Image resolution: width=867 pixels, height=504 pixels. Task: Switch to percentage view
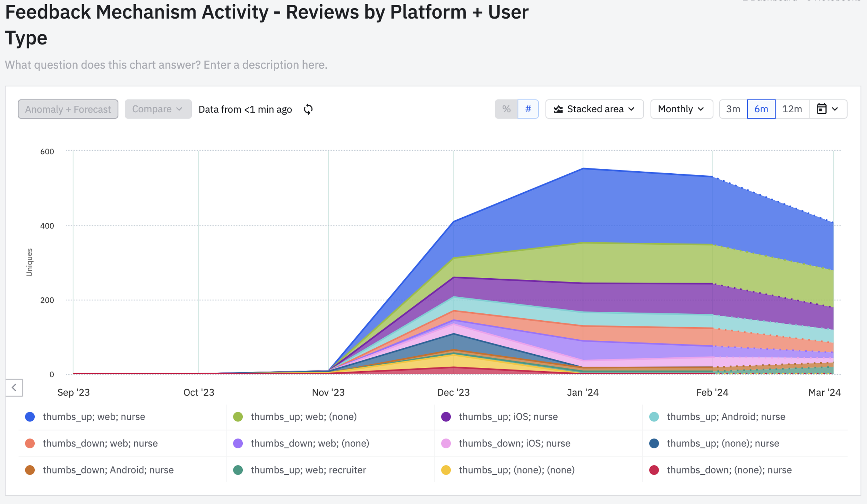[x=506, y=109]
